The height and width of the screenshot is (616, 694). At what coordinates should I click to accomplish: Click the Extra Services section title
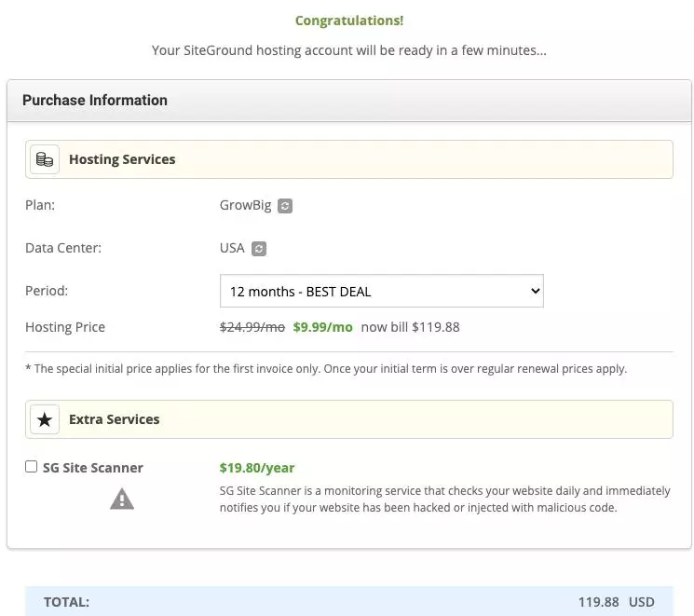point(115,419)
